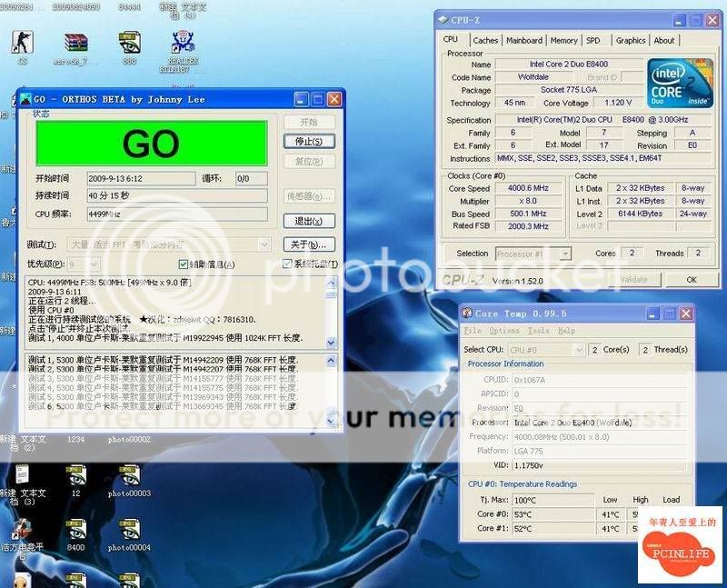This screenshot has width=727, height=588.
Task: Launch the Realtek RTL8187 wireless utility icon
Action: (x=184, y=41)
